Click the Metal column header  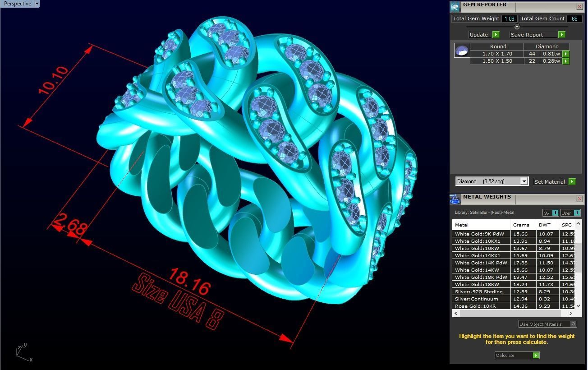481,225
